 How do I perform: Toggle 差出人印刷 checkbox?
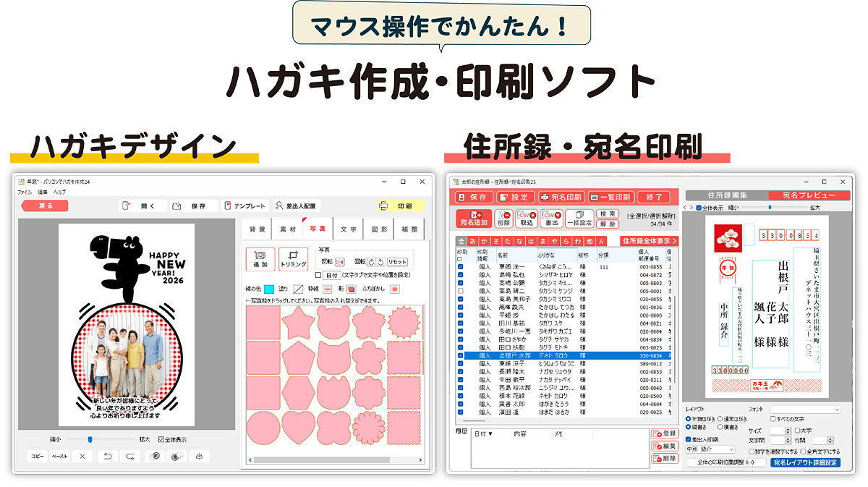pos(688,439)
